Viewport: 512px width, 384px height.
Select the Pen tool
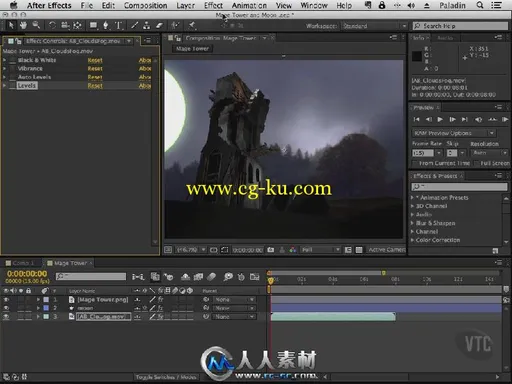(x=106, y=25)
